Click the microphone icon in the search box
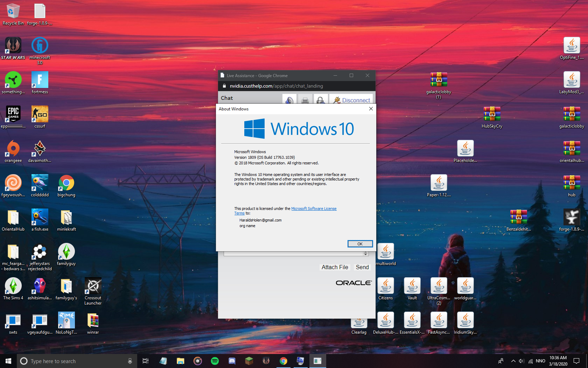 (130, 361)
